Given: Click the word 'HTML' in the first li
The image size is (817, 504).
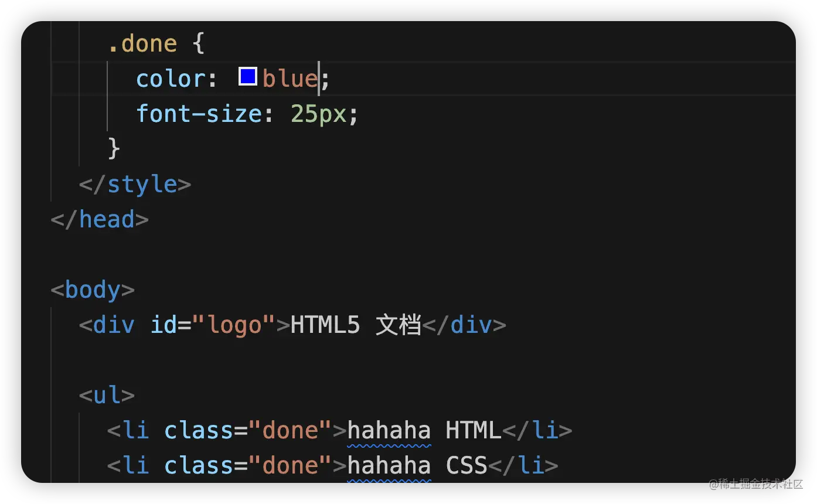Looking at the screenshot, I should pos(474,431).
